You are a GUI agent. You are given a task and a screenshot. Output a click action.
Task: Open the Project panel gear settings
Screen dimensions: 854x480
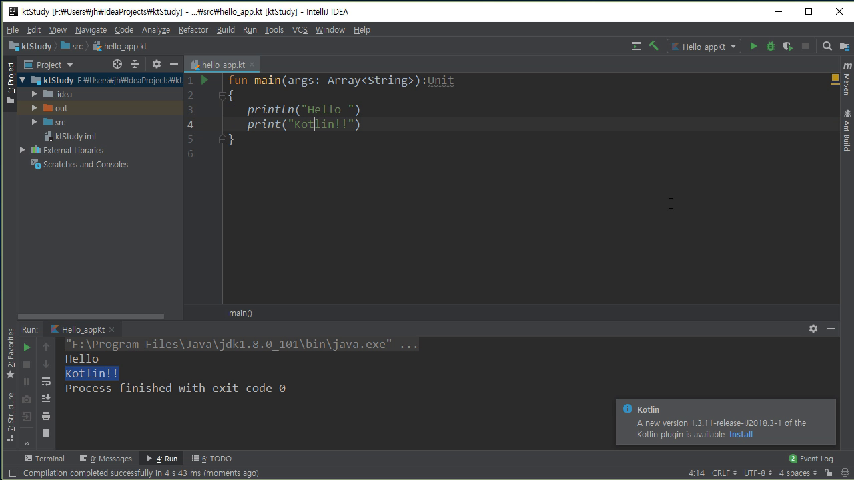[155, 64]
